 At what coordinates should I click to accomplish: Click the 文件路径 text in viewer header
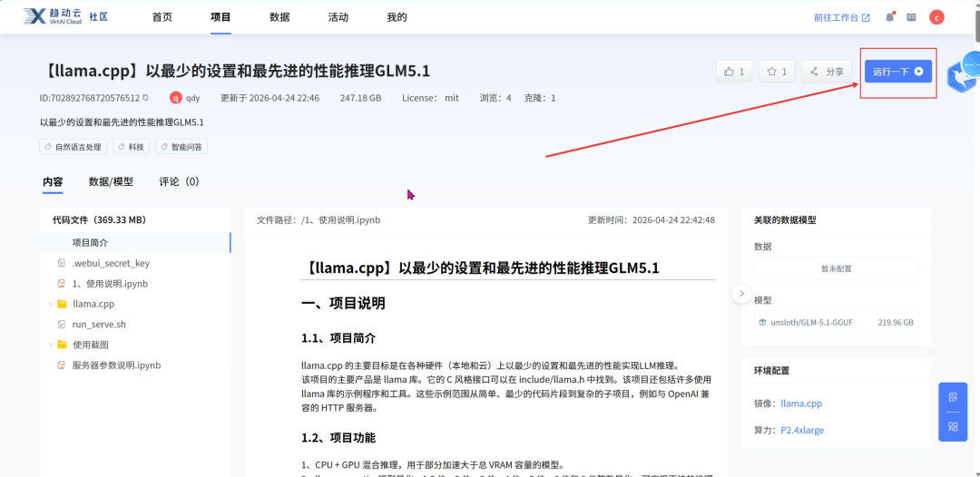tap(318, 219)
